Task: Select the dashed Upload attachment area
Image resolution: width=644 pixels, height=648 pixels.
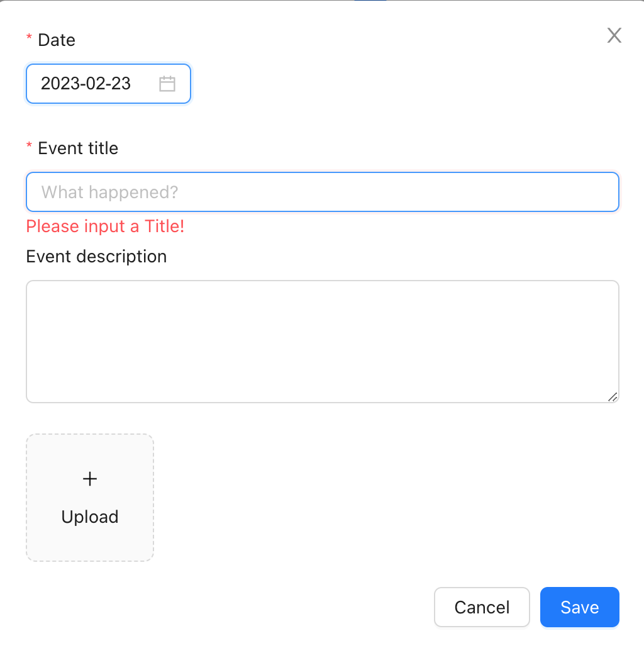Action: tap(89, 497)
